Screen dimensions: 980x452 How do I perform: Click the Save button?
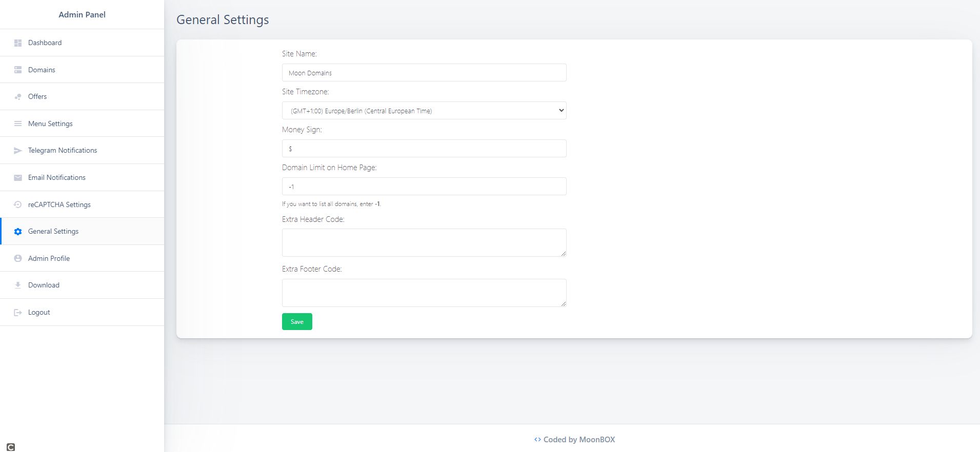[x=297, y=322]
